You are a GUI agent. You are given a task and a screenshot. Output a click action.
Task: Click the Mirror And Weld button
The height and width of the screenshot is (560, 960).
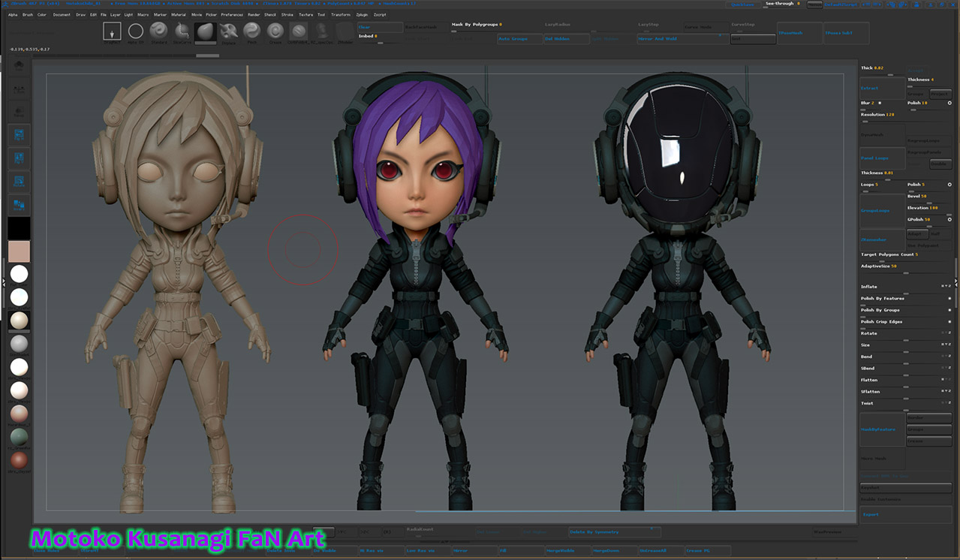(682, 38)
